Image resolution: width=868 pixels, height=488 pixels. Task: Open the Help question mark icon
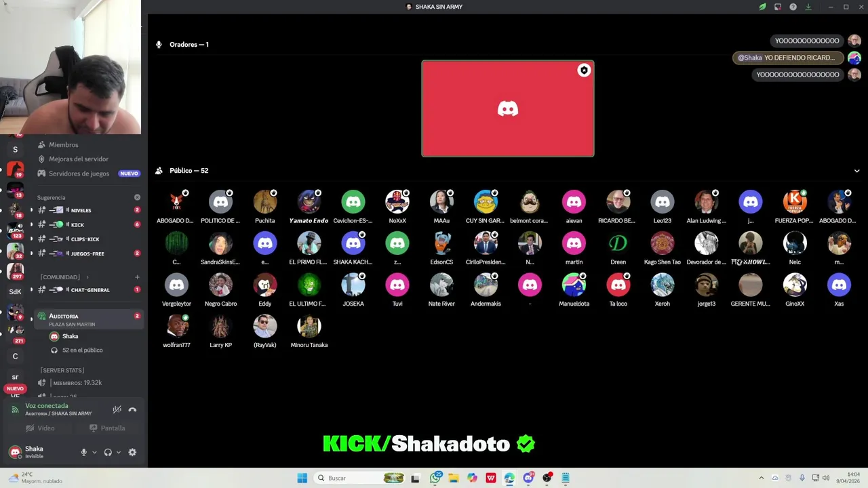(793, 7)
